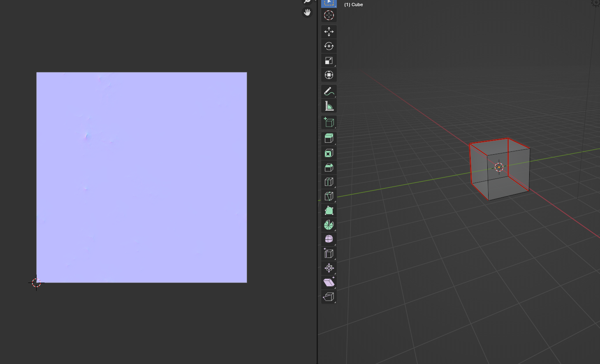Choose the Transform tool
The height and width of the screenshot is (364, 600).
[x=329, y=75]
